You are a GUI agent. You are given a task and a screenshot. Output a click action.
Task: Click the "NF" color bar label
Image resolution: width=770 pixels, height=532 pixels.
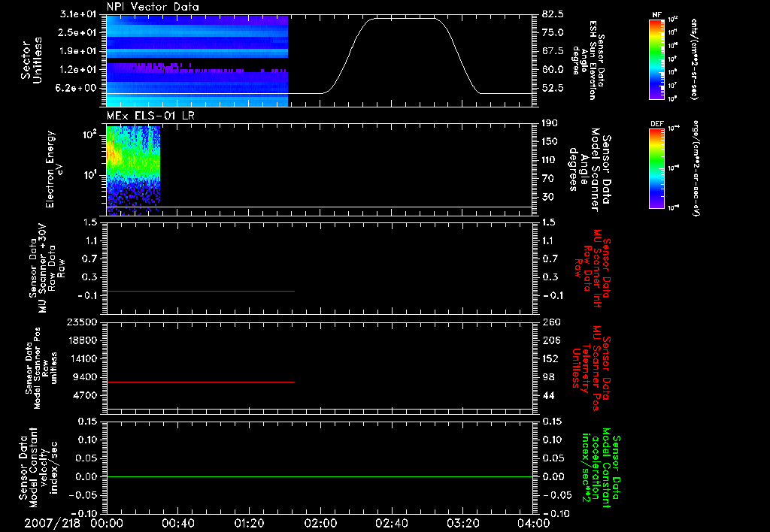656,15
